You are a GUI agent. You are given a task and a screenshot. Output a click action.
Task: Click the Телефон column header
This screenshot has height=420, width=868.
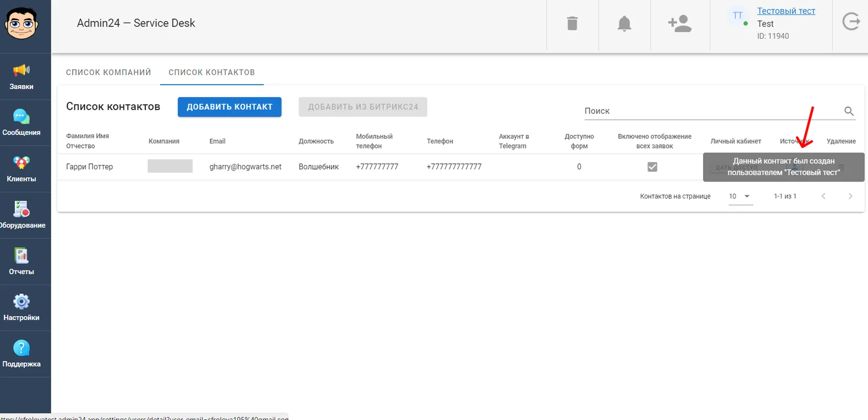[x=440, y=141]
